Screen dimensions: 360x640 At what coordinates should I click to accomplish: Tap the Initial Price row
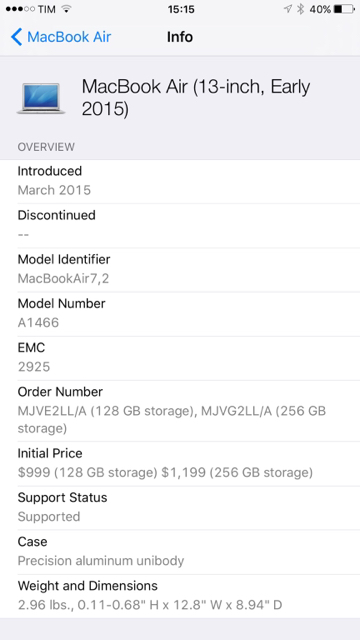(180, 464)
